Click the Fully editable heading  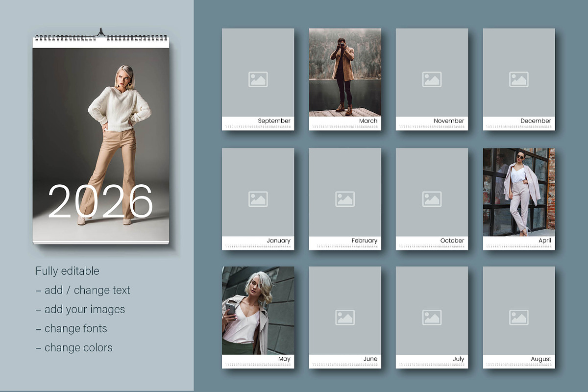pyautogui.click(x=67, y=271)
